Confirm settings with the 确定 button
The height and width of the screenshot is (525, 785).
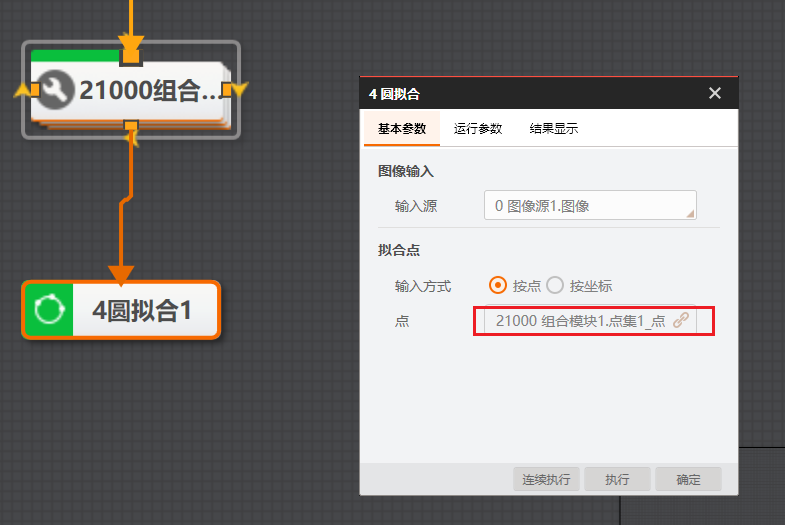(688, 479)
